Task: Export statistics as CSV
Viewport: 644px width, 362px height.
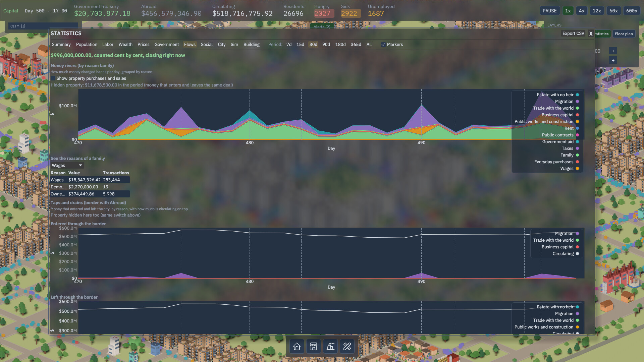Action: pyautogui.click(x=573, y=34)
